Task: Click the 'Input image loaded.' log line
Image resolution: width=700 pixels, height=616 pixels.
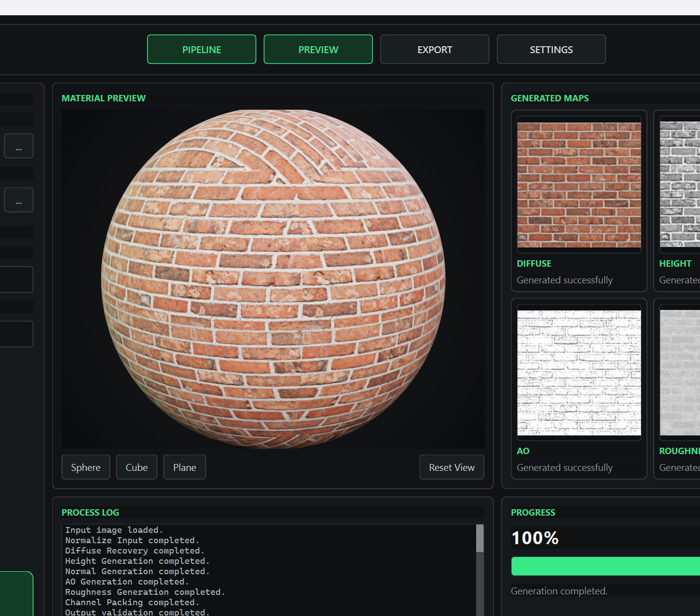Action: click(x=114, y=530)
